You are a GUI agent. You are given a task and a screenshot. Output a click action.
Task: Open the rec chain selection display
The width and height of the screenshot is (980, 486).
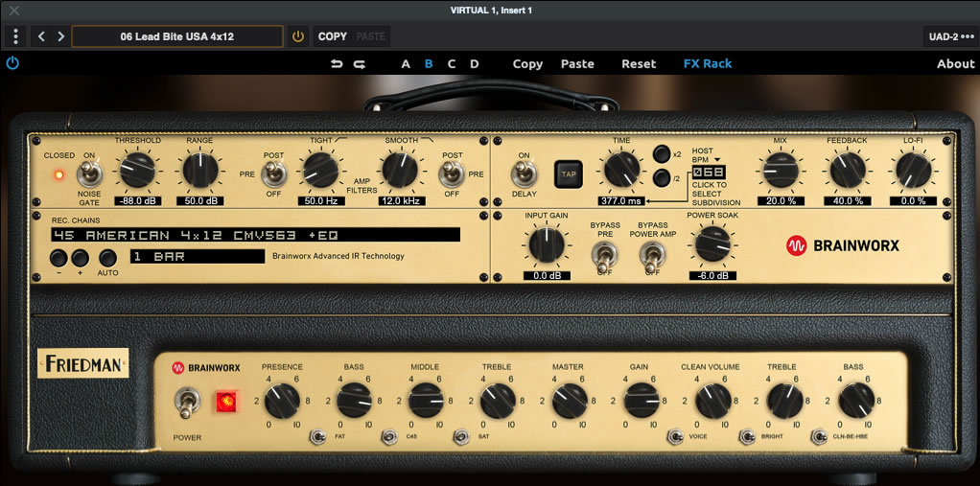tap(256, 235)
